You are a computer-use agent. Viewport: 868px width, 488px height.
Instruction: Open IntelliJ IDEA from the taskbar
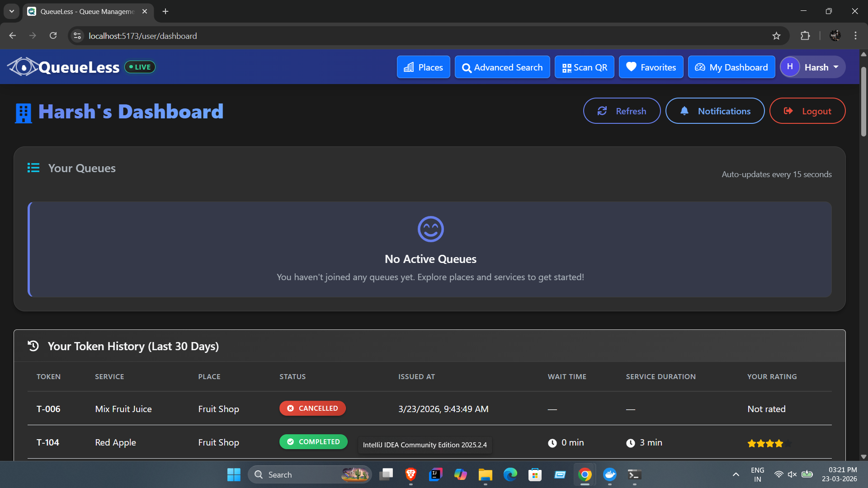click(x=435, y=474)
